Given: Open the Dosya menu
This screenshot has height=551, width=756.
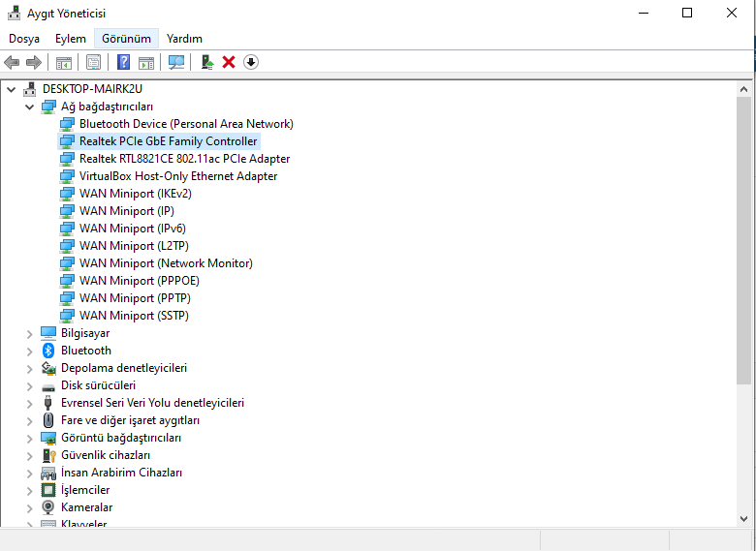Looking at the screenshot, I should [x=24, y=39].
